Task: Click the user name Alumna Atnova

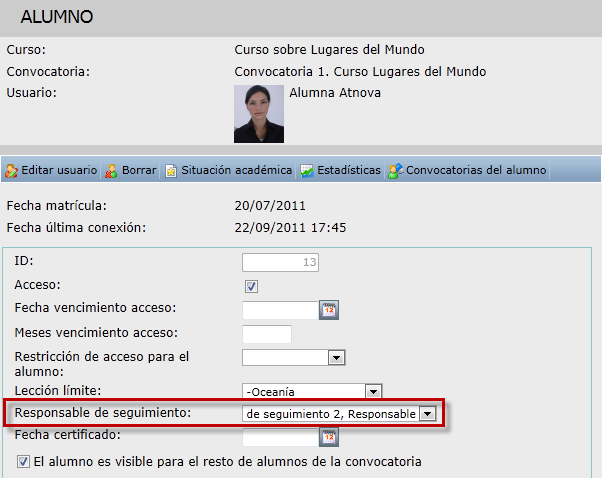Action: [x=335, y=93]
